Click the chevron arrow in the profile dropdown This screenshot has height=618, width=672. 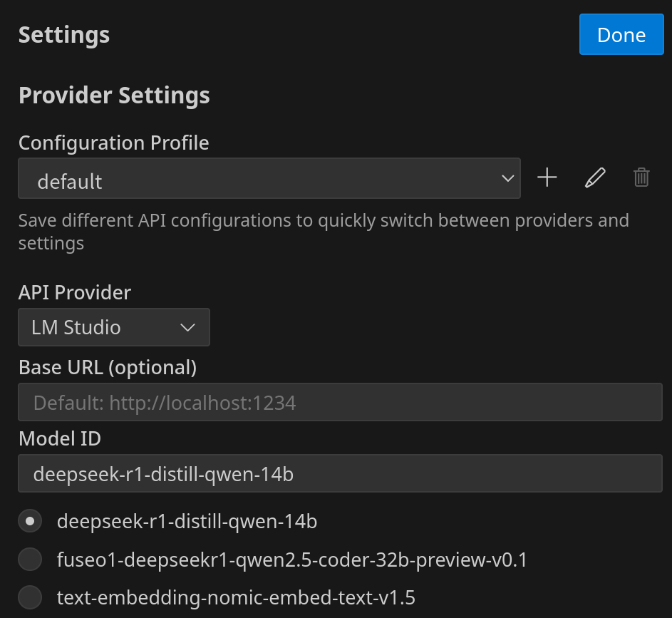(508, 178)
